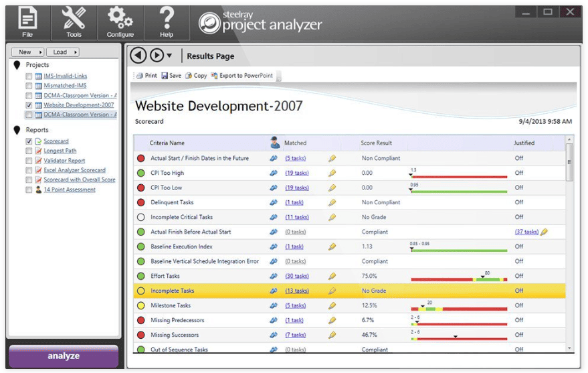This screenshot has width=588, height=373.
Task: Click the user icon in table header
Action: tap(275, 143)
